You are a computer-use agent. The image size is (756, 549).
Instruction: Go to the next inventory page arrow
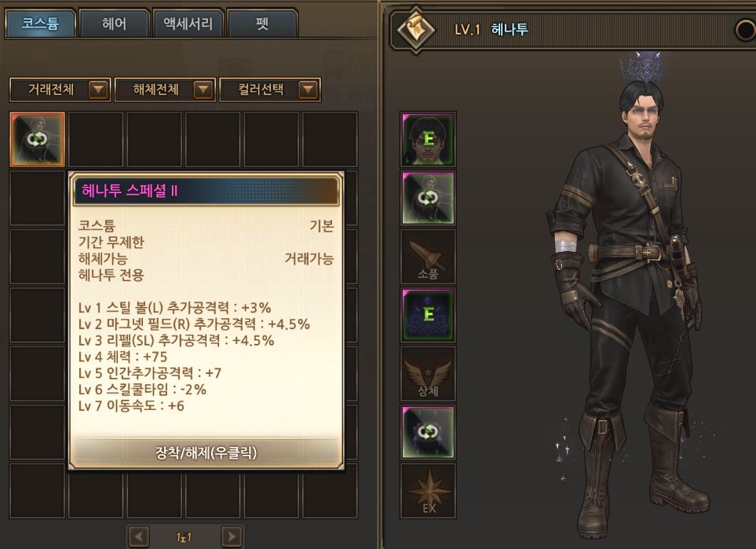click(x=232, y=536)
